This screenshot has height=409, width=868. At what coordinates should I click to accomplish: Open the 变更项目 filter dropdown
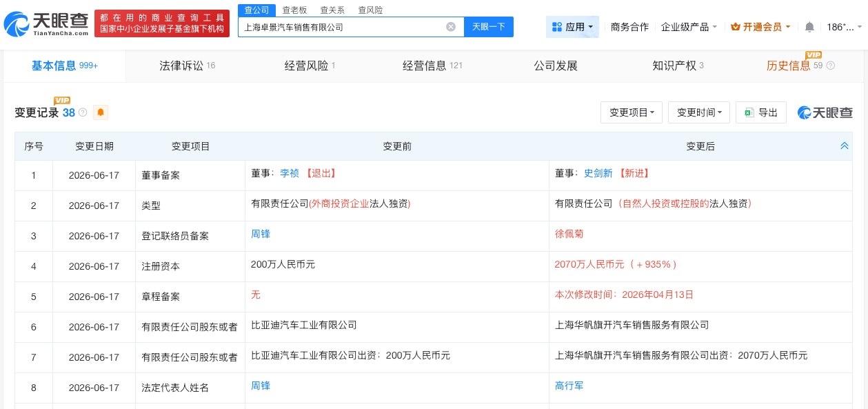click(632, 112)
